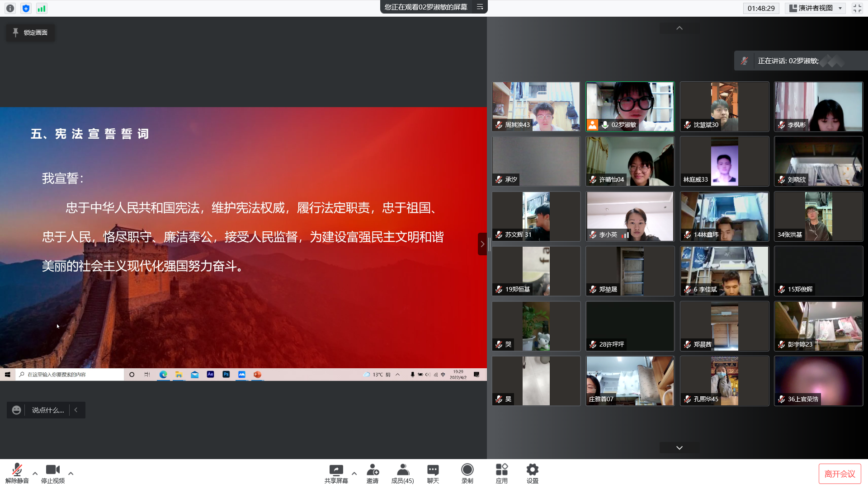The image size is (868, 488).
Task: Open the screen-sharing options menu icon
Action: [x=480, y=7]
